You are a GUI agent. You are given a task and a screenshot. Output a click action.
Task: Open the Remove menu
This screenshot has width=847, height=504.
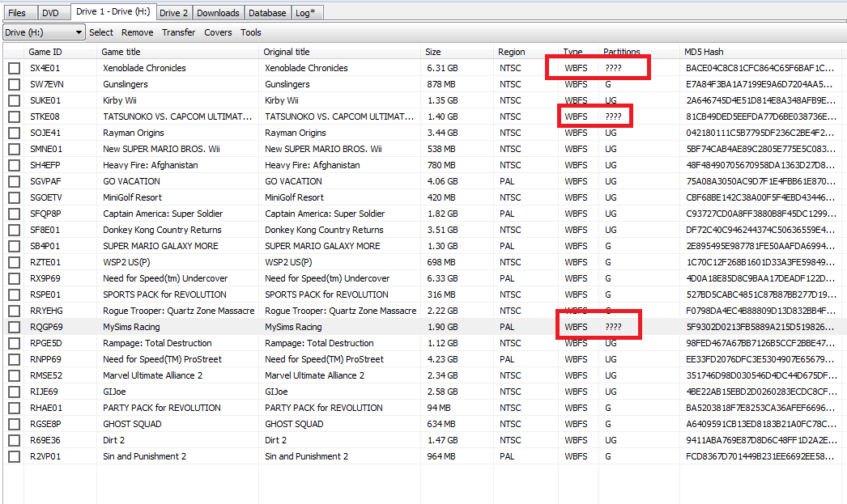coord(137,32)
